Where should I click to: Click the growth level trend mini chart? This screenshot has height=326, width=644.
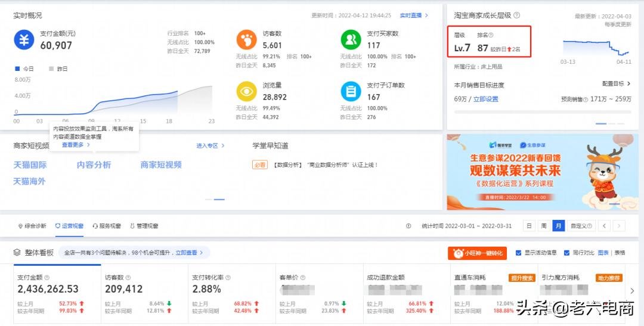tap(596, 47)
